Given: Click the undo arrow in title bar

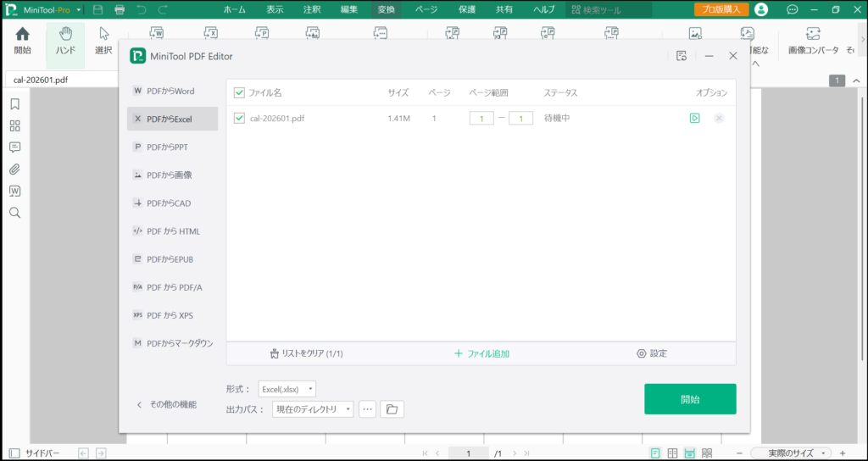Looking at the screenshot, I should [142, 9].
